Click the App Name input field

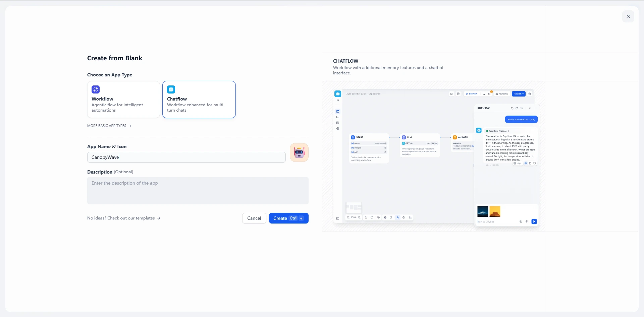pyautogui.click(x=186, y=157)
